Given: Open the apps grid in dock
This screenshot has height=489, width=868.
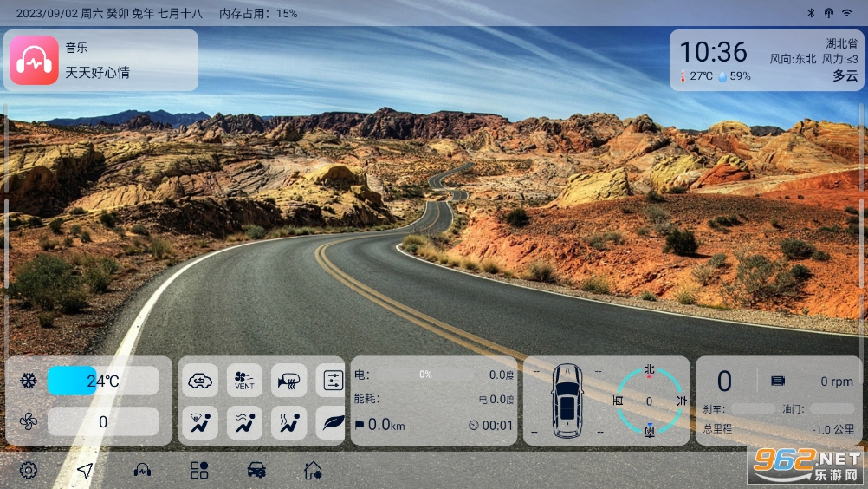Looking at the screenshot, I should (x=199, y=470).
